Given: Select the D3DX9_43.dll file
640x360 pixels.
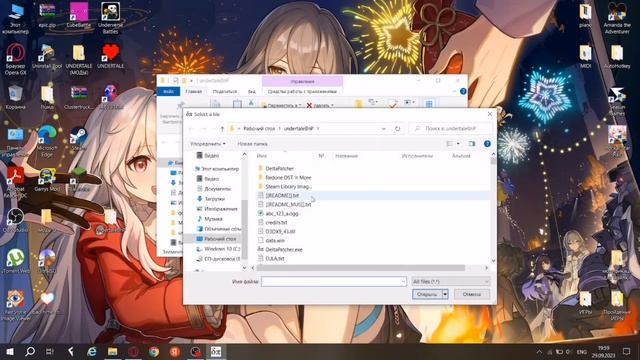Looking at the screenshot, I should click(x=276, y=231).
